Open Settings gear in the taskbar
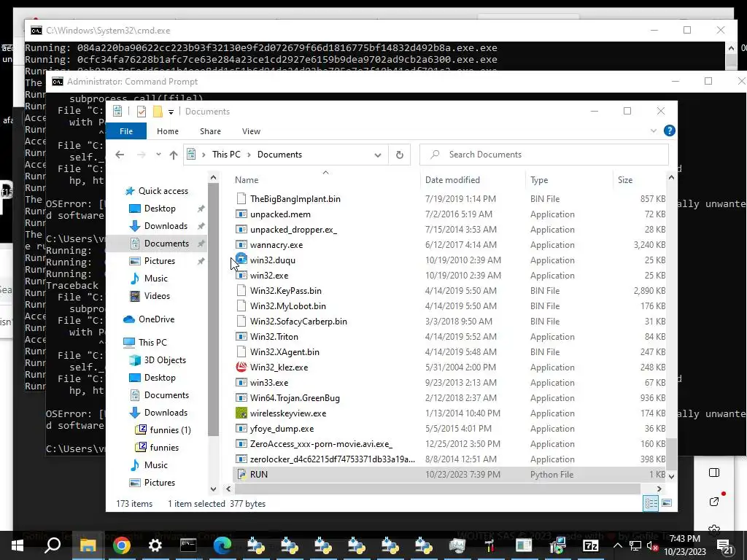This screenshot has height=560, width=747. [x=155, y=545]
